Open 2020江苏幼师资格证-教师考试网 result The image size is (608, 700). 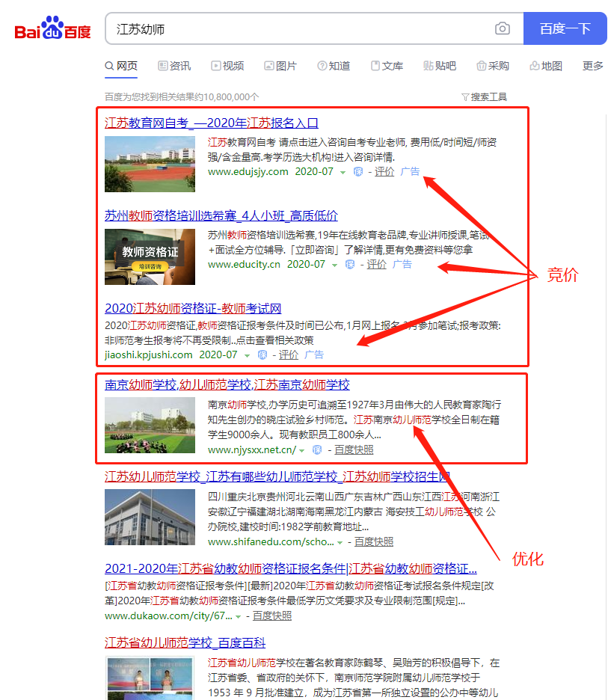coord(193,308)
